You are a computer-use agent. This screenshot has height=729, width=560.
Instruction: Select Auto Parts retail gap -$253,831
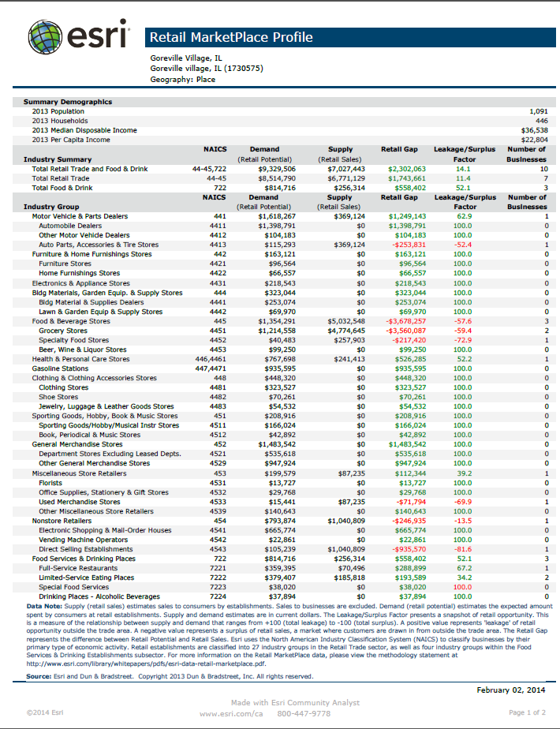pos(409,245)
